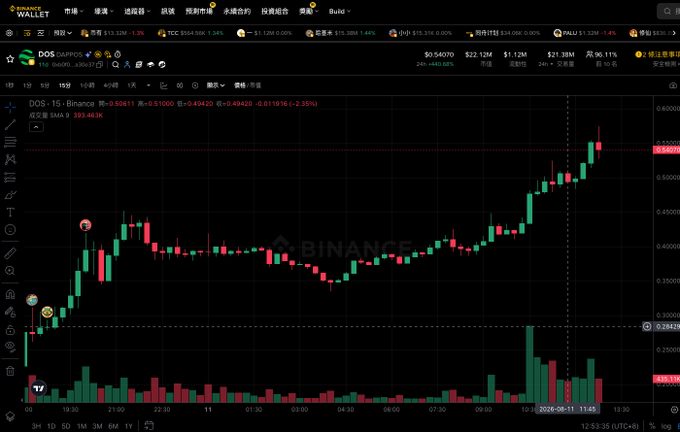Delete drawings with trash icon
The width and height of the screenshot is (680, 432).
pos(10,371)
